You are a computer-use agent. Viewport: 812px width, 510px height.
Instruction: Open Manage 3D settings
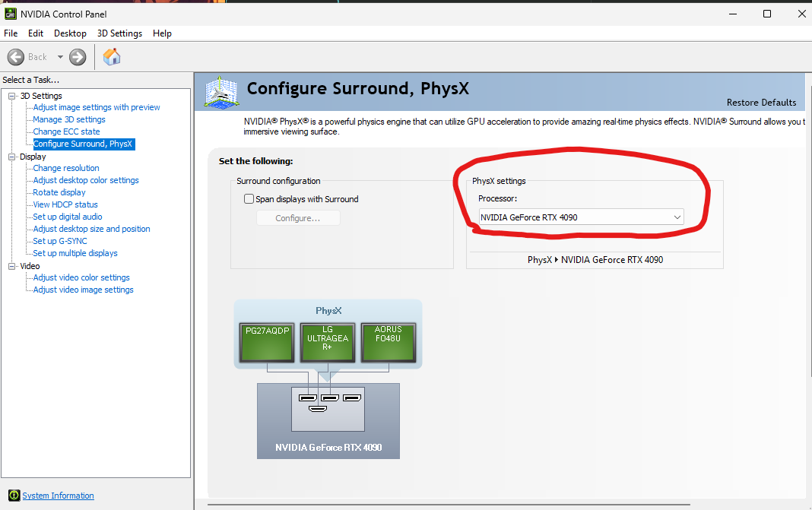pyautogui.click(x=69, y=119)
